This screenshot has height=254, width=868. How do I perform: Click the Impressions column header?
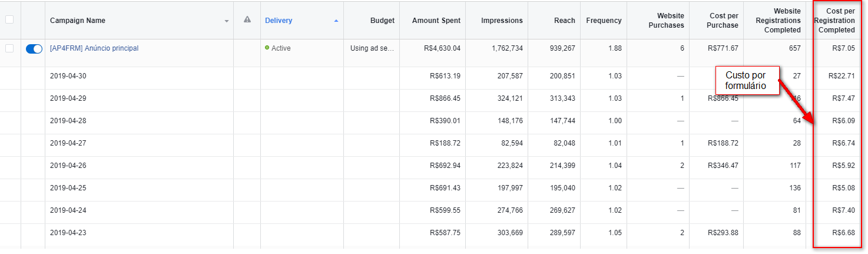[x=502, y=21]
